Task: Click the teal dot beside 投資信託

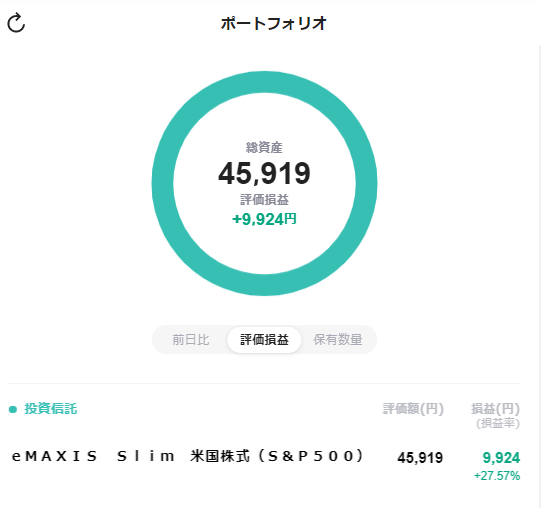Action: (x=13, y=409)
